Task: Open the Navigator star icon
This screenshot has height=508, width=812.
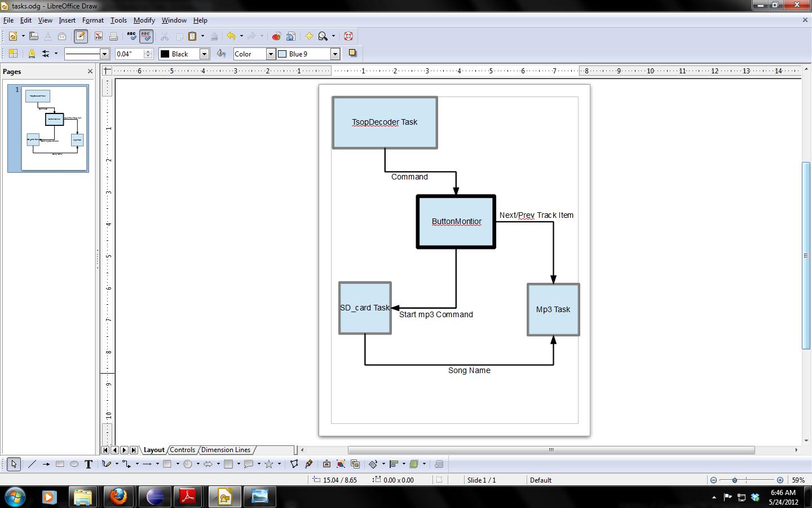Action: pyautogui.click(x=309, y=36)
